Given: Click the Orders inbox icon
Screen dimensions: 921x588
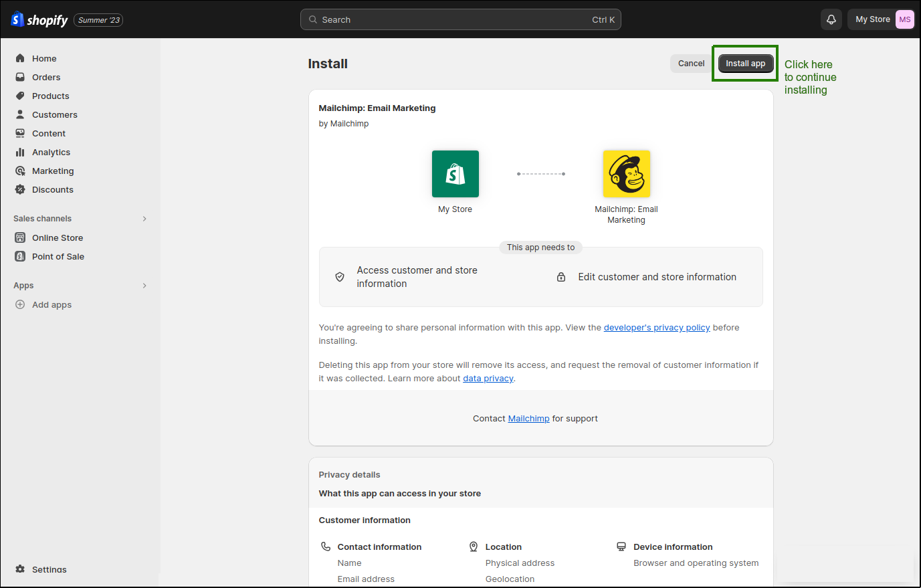Looking at the screenshot, I should tap(20, 77).
